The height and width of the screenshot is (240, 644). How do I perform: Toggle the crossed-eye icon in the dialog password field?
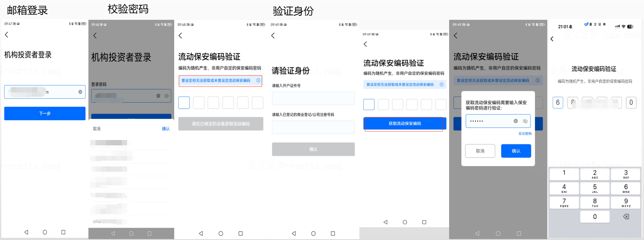[525, 121]
